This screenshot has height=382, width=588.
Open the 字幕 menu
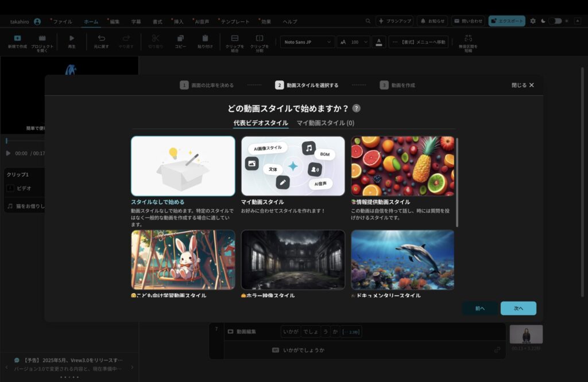pos(136,22)
